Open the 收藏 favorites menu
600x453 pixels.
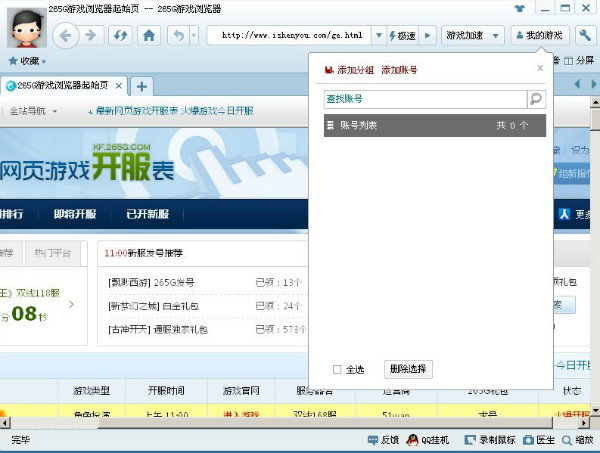27,61
